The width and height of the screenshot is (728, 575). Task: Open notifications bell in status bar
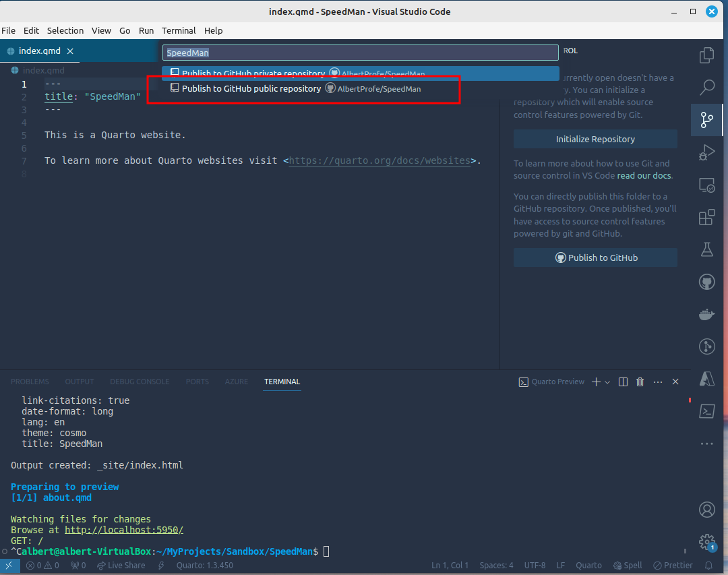pyautogui.click(x=709, y=566)
